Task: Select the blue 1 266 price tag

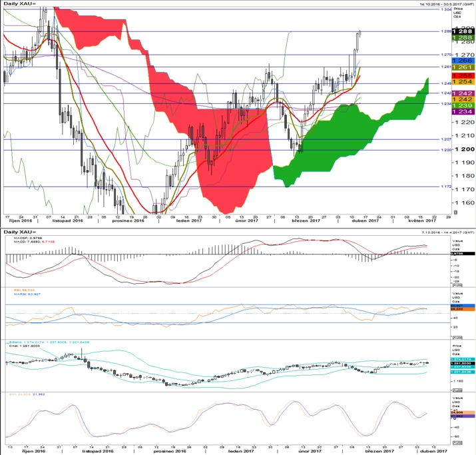Action: click(463, 60)
